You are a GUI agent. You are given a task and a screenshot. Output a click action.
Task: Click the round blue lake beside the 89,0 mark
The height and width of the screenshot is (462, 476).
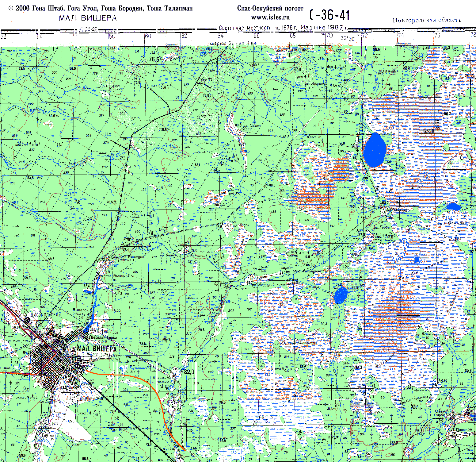[341, 295]
